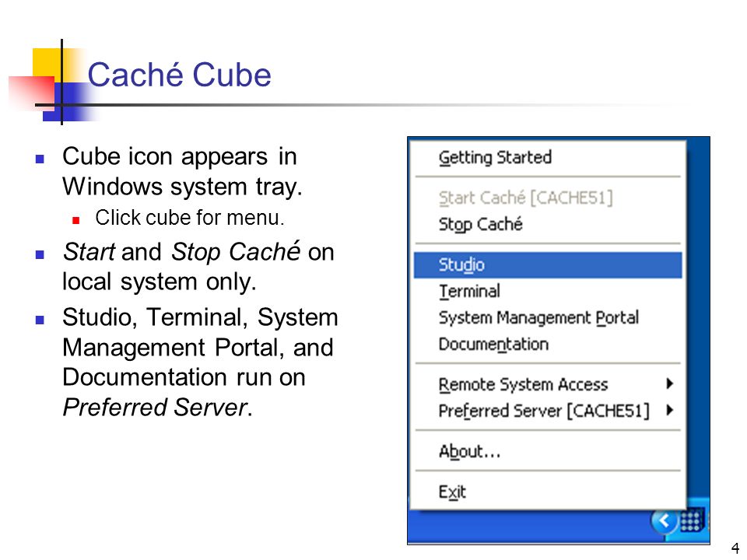Select Remote System Access menu item

pyautogui.click(x=547, y=384)
